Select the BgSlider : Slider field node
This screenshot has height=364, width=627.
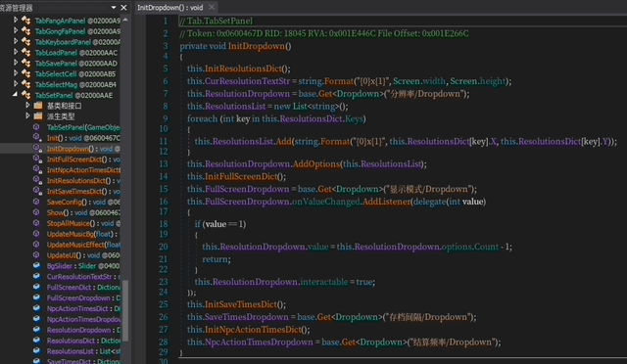click(83, 266)
